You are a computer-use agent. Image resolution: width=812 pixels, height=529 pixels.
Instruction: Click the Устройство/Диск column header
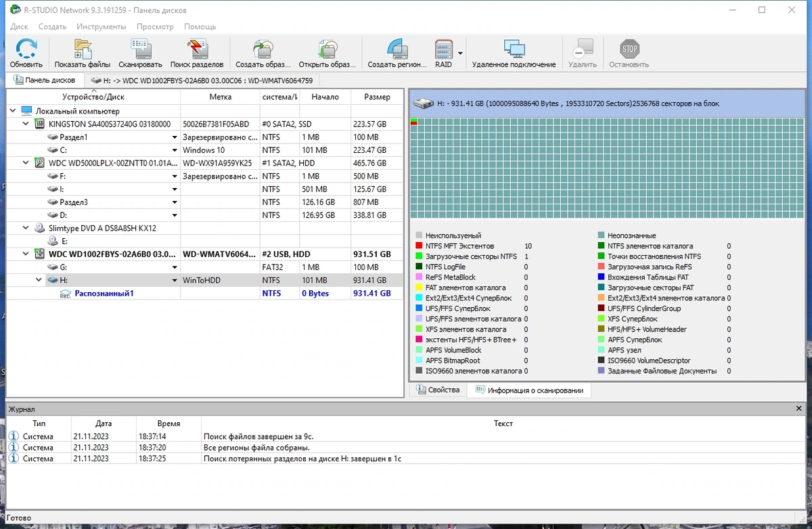(93, 97)
